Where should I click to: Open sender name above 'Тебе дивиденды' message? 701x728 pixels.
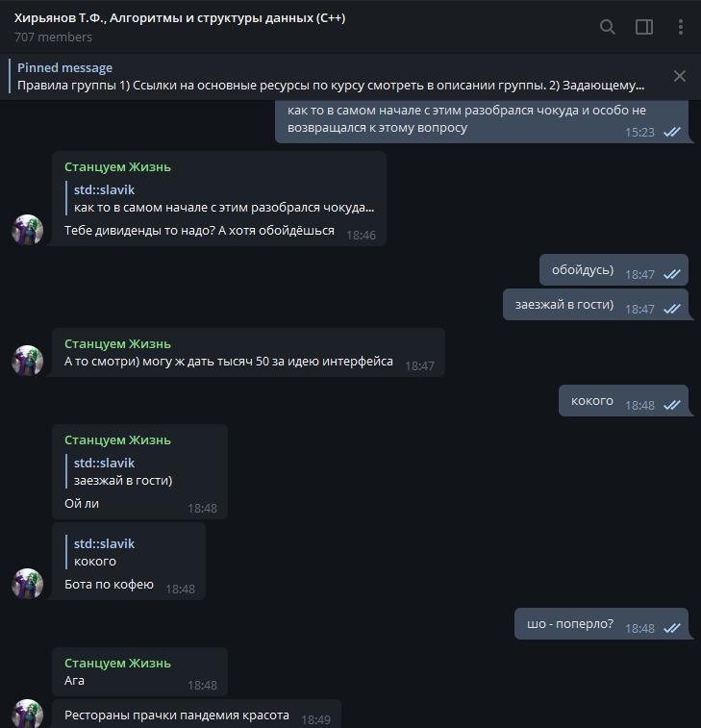tap(117, 167)
